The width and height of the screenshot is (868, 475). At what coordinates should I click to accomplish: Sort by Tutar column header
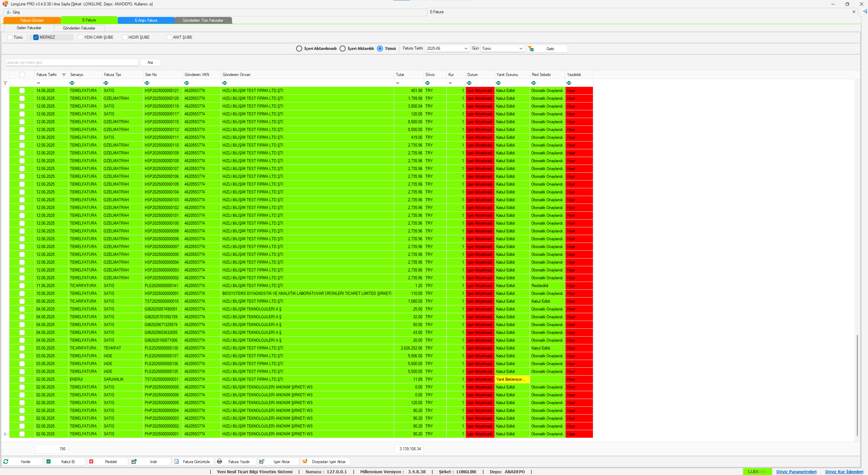click(x=409, y=75)
